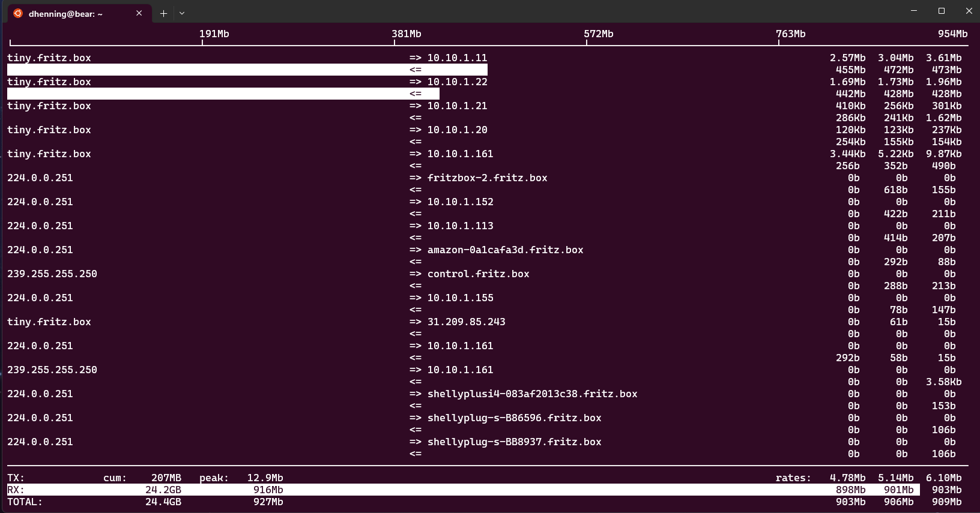Screen dimensions: 980x513
Task: Click the 31.209.85.243 address
Action: pos(466,322)
